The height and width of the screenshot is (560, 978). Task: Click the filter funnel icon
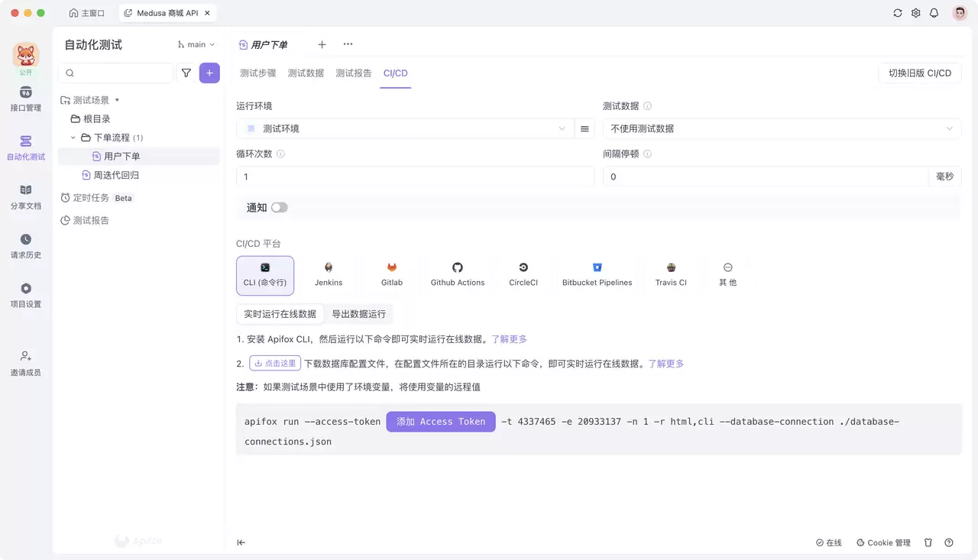coord(186,73)
